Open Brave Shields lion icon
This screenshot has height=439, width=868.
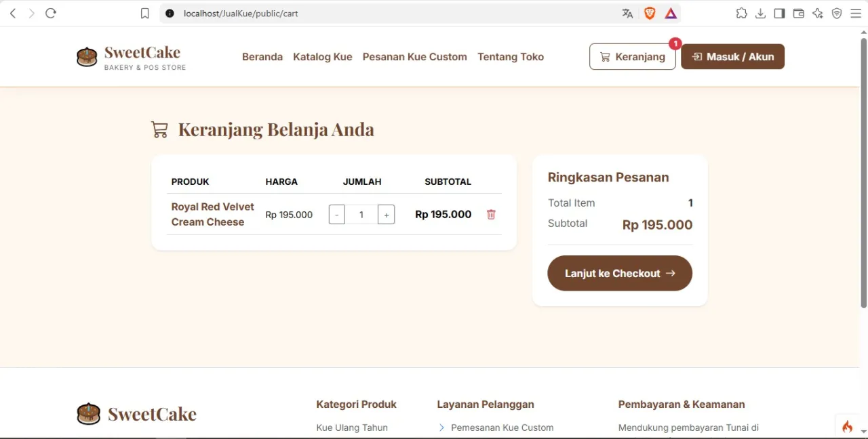(x=649, y=14)
